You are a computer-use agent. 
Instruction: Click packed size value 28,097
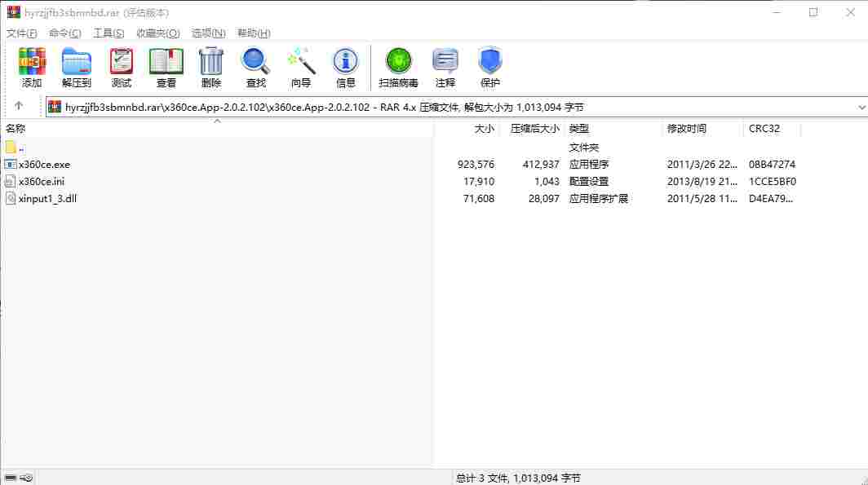click(x=543, y=199)
